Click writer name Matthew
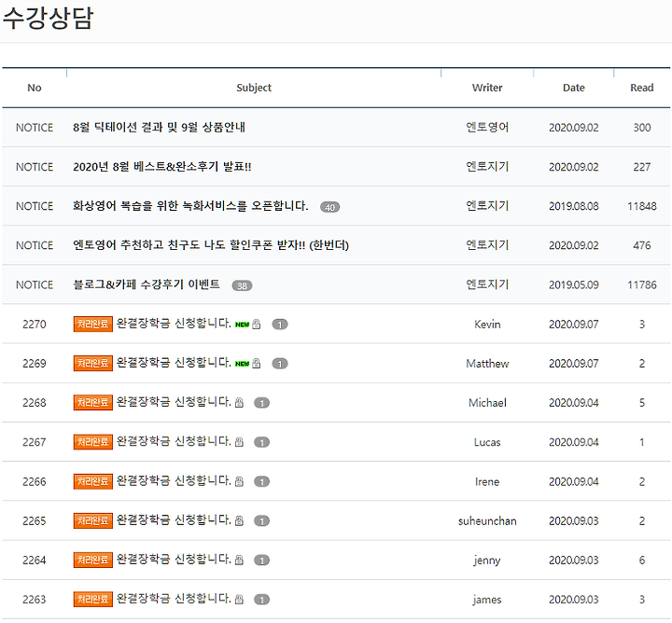672x623 pixels. click(x=487, y=364)
